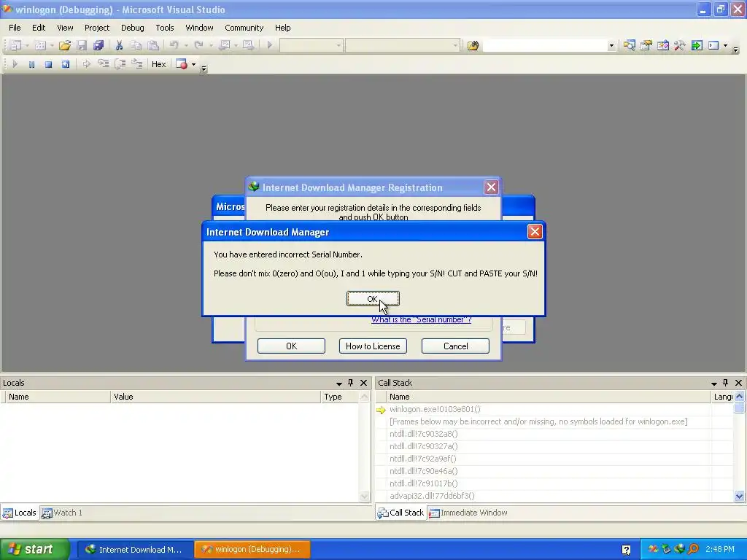The image size is (747, 560).
Task: Click the Stop Debugging square icon
Action: tap(48, 64)
